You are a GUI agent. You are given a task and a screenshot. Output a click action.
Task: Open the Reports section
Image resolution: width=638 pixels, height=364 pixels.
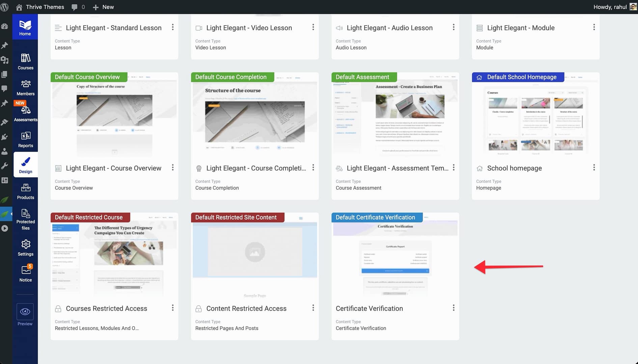[25, 140]
